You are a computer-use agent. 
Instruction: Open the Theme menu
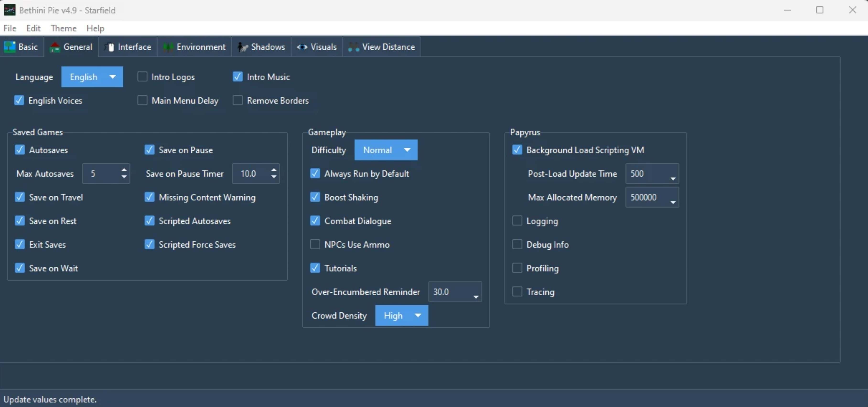click(x=63, y=28)
